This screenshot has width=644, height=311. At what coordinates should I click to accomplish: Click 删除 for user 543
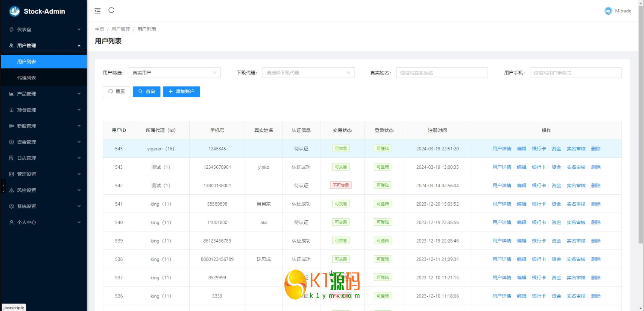tap(595, 167)
